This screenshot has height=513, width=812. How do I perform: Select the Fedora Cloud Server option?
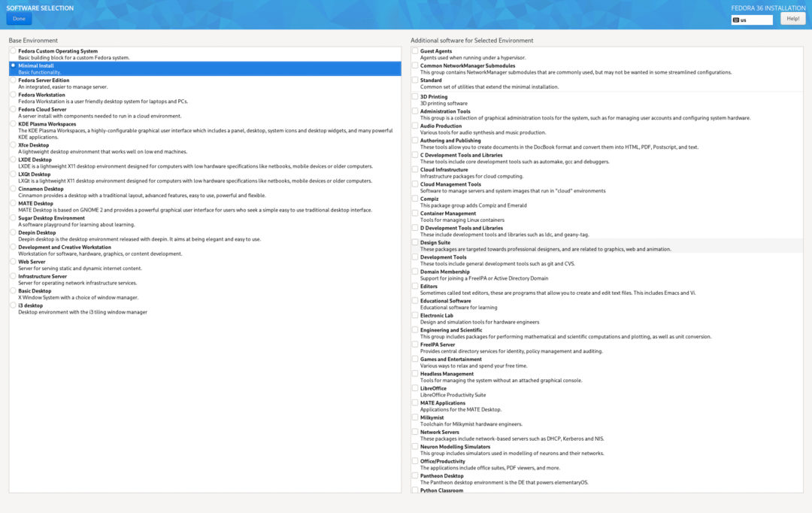(x=13, y=109)
